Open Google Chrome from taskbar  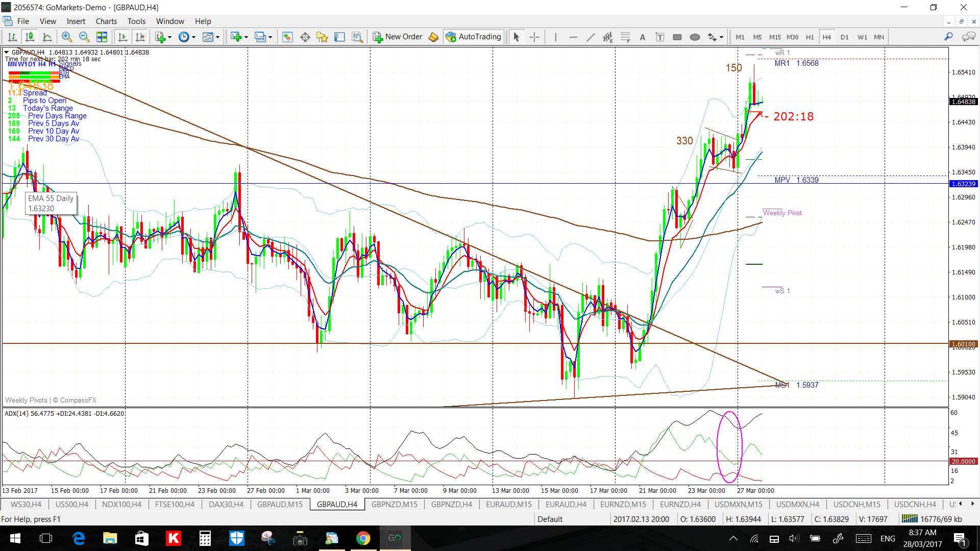363,538
